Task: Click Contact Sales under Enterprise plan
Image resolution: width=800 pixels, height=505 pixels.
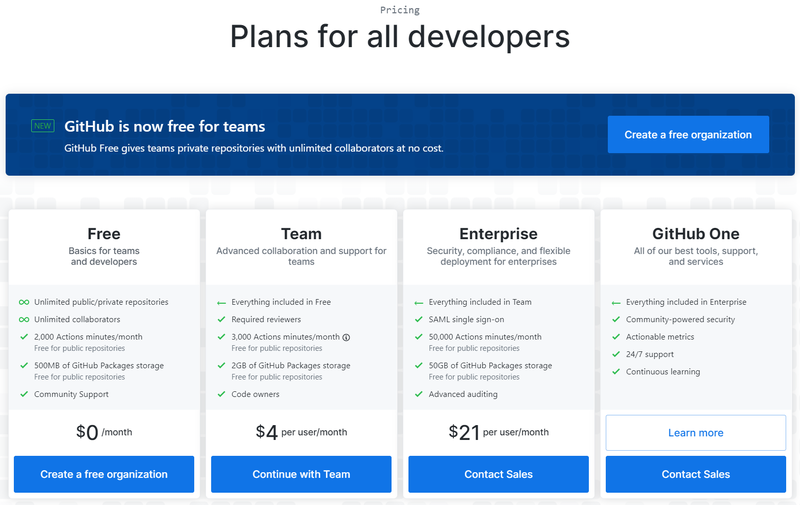Action: click(498, 474)
